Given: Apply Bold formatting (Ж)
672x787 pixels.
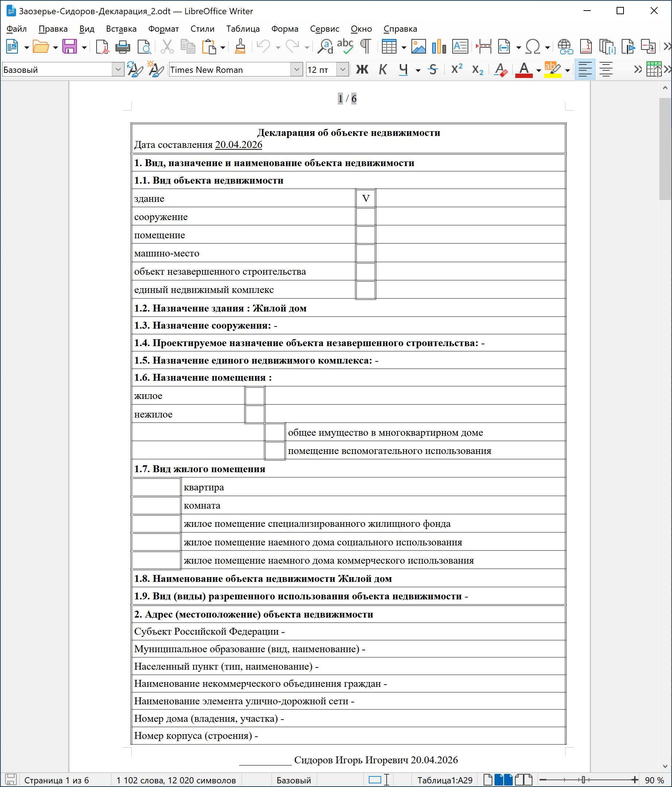Looking at the screenshot, I should pyautogui.click(x=362, y=70).
